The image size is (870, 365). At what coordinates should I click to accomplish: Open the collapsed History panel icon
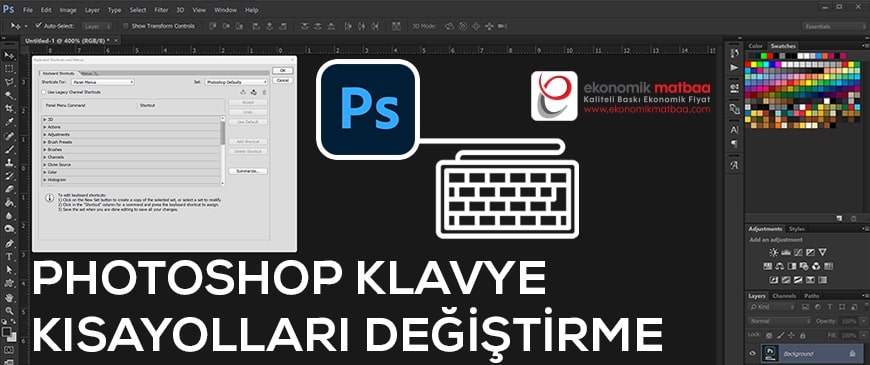point(735,53)
